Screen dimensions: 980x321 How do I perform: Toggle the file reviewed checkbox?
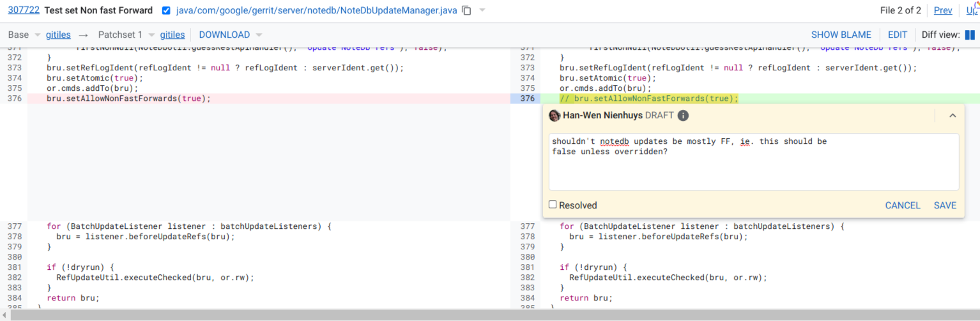(167, 11)
